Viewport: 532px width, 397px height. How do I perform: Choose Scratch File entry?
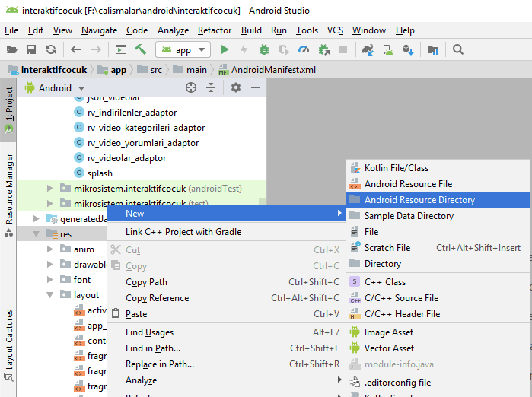(x=438, y=248)
